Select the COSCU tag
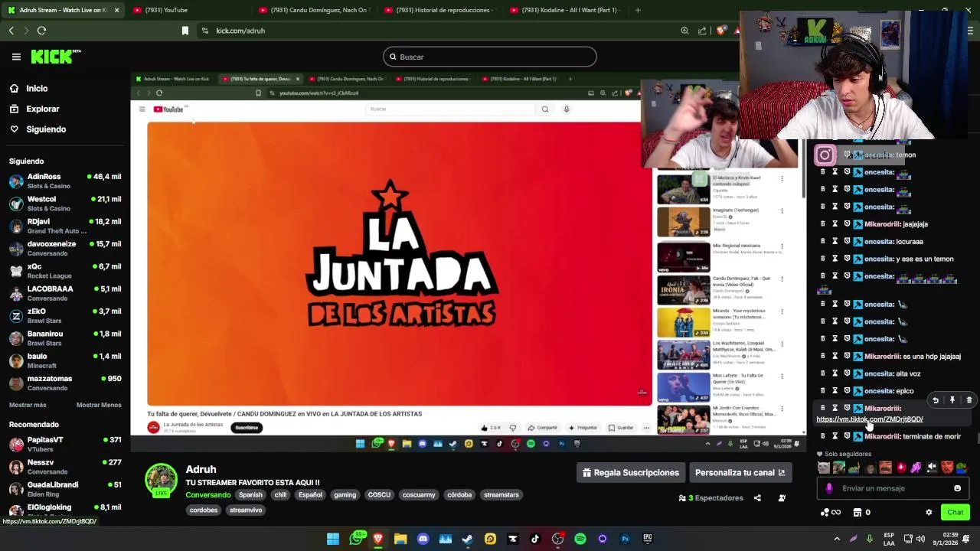This screenshot has height=551, width=980. (379, 495)
